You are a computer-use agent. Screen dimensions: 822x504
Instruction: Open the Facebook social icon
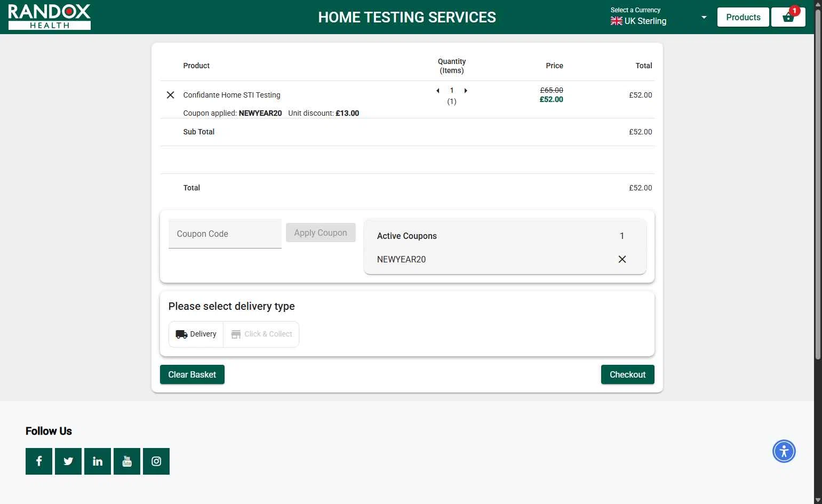[x=39, y=461]
